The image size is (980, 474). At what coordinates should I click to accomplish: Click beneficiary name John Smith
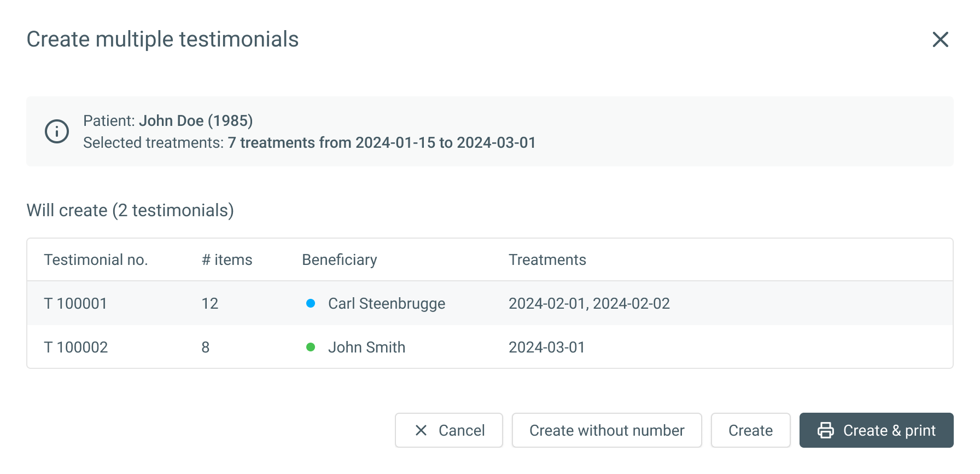(366, 347)
